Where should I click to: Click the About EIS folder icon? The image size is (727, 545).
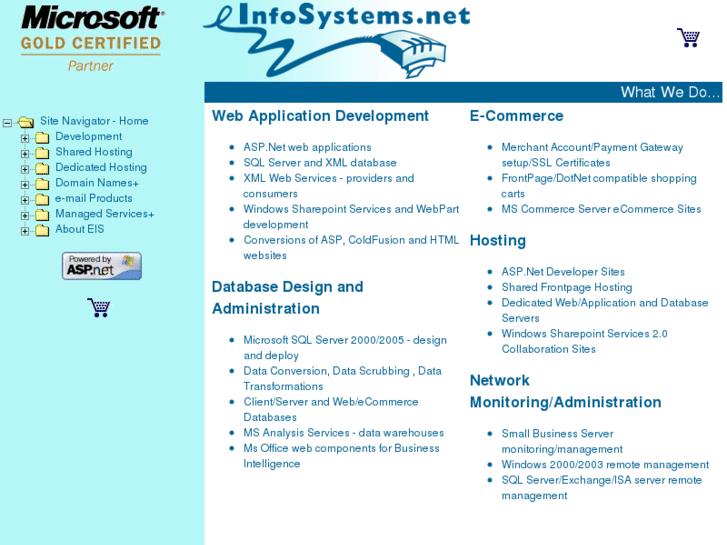(42, 230)
